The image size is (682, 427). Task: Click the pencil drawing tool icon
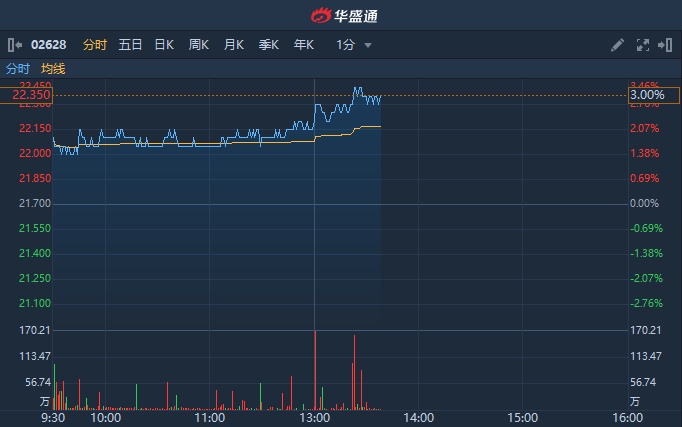(x=617, y=45)
